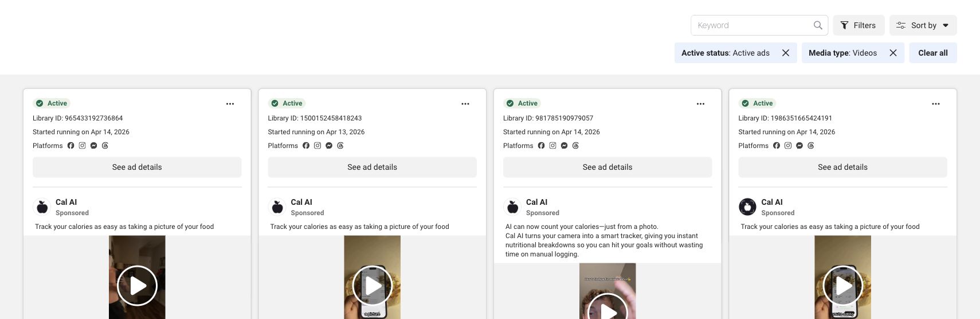The width and height of the screenshot is (980, 319).
Task: Focus the Keyword search input
Action: point(759,25)
